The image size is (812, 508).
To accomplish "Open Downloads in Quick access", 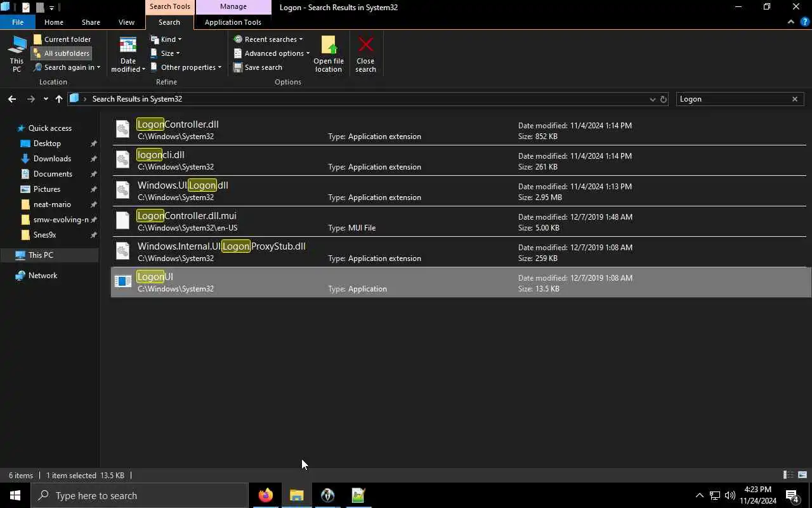I will (x=52, y=159).
